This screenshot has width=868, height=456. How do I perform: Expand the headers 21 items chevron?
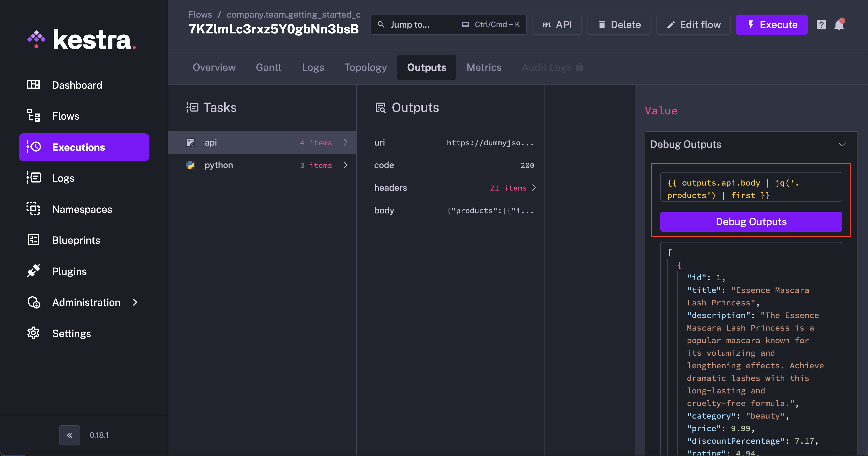pyautogui.click(x=534, y=188)
